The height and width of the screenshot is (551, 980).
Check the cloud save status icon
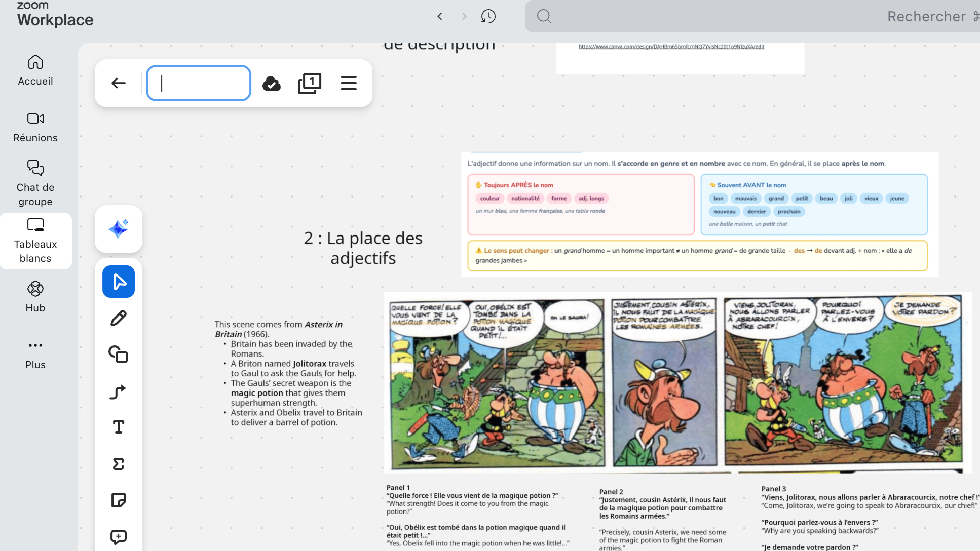click(272, 83)
